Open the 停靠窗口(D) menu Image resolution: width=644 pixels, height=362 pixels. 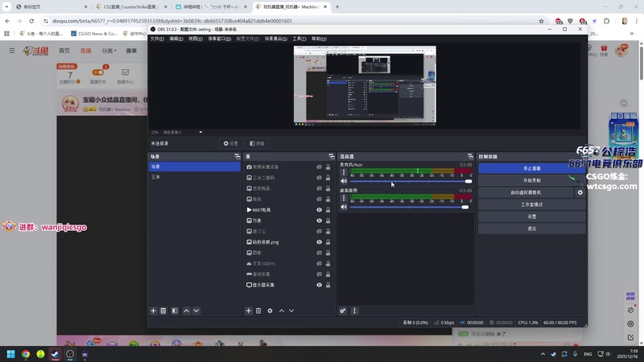coord(219,39)
